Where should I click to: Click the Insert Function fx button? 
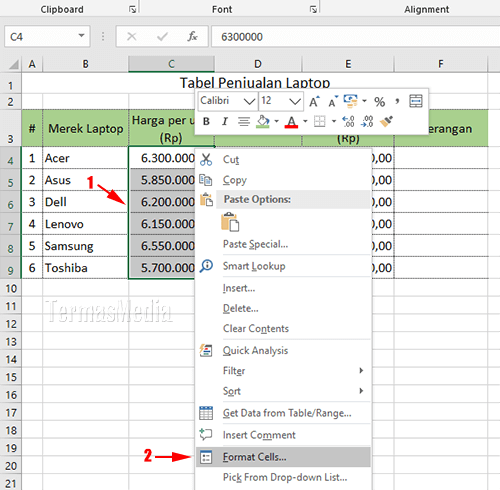point(192,36)
